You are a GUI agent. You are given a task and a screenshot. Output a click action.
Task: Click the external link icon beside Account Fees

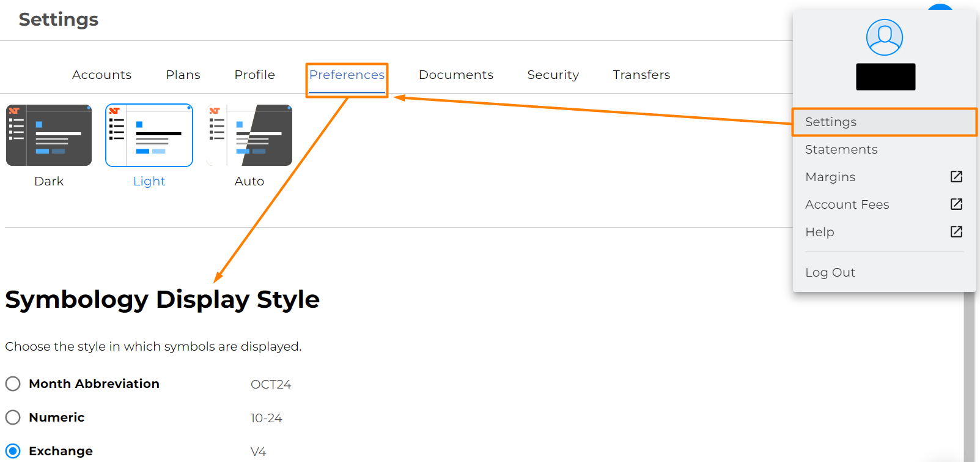pos(956,204)
